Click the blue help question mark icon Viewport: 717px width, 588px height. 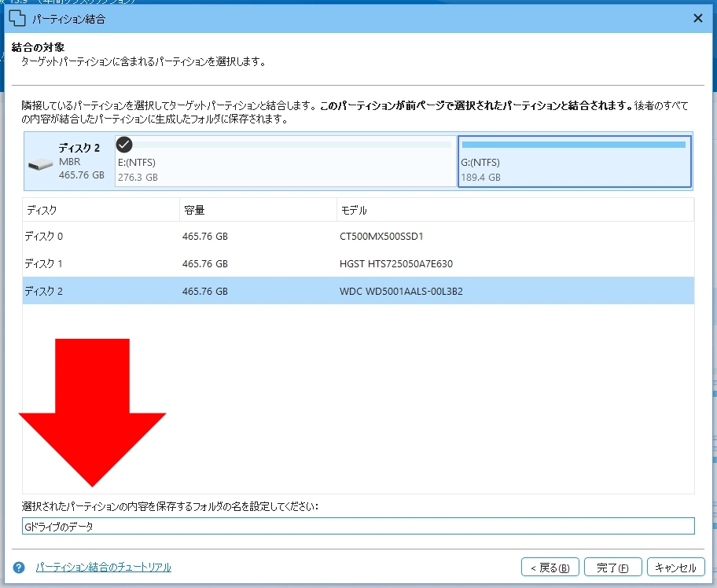19,568
